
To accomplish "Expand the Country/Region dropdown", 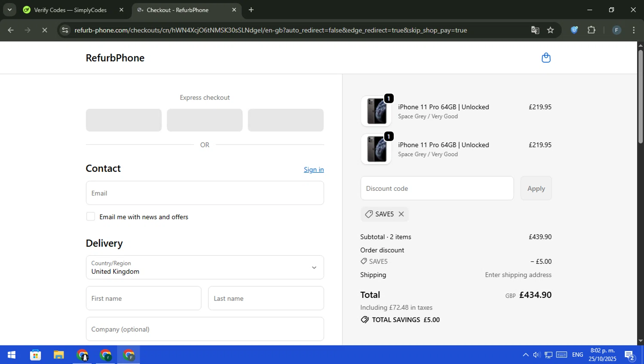I will (205, 267).
